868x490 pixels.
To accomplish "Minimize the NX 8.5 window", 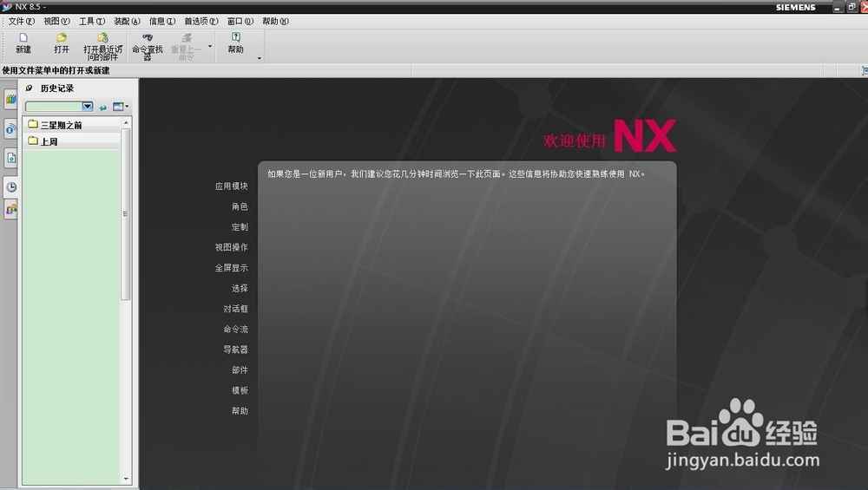I will pyautogui.click(x=838, y=7).
